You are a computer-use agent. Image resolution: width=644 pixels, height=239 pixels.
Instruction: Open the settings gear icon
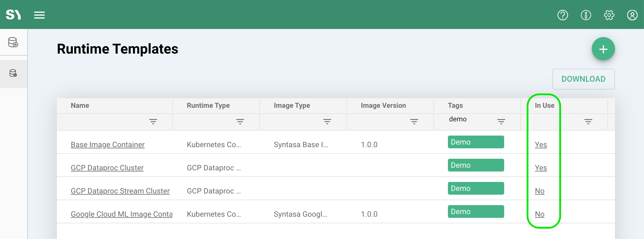click(609, 15)
